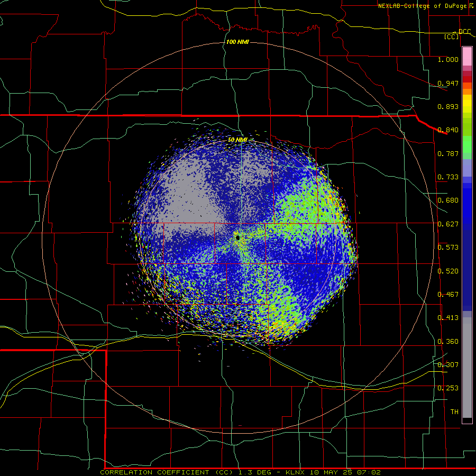Click the [CC] unit label
Image resolution: width=476 pixels, height=476 pixels.
[451, 36]
